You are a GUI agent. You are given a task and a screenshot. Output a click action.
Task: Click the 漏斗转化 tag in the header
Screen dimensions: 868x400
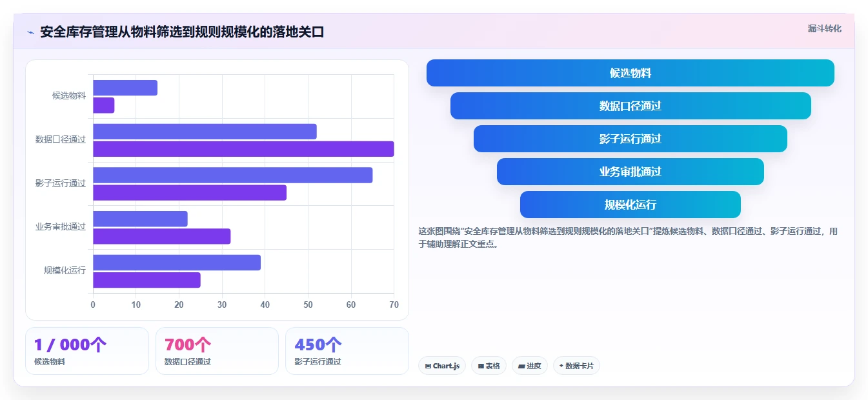coord(825,28)
